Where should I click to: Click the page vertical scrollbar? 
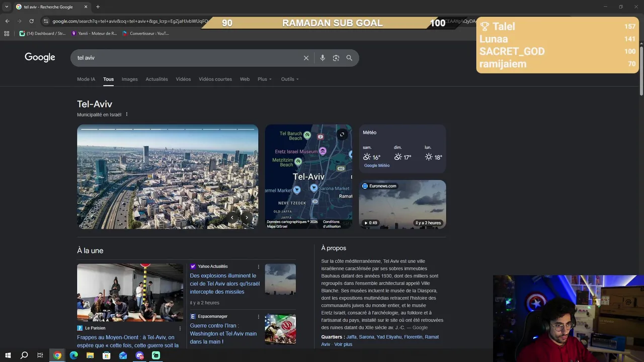pos(641,70)
